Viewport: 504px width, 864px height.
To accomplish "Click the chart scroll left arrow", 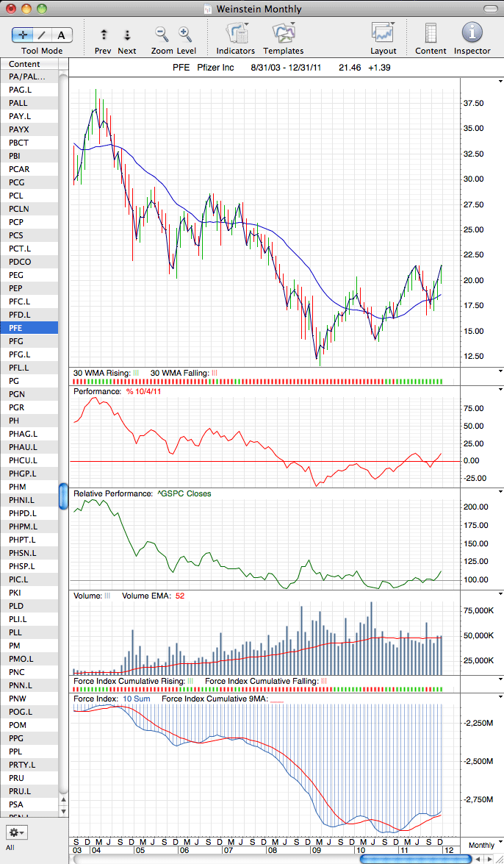I will pos(477,859).
